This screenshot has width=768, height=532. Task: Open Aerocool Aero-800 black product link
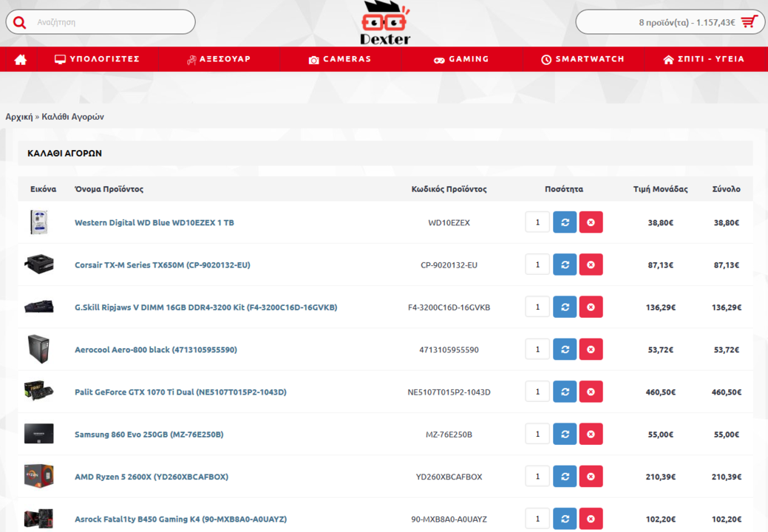click(x=156, y=349)
